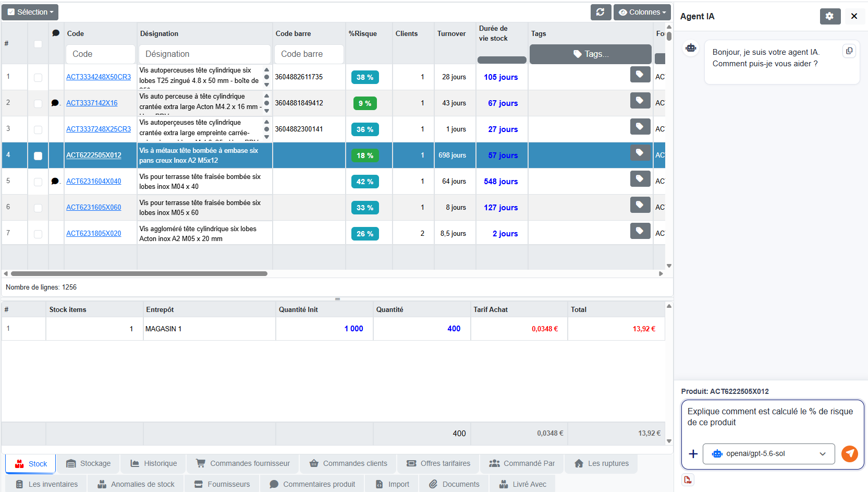This screenshot has height=492, width=868.
Task: Open the Anomalies de stock tab
Action: pyautogui.click(x=136, y=484)
